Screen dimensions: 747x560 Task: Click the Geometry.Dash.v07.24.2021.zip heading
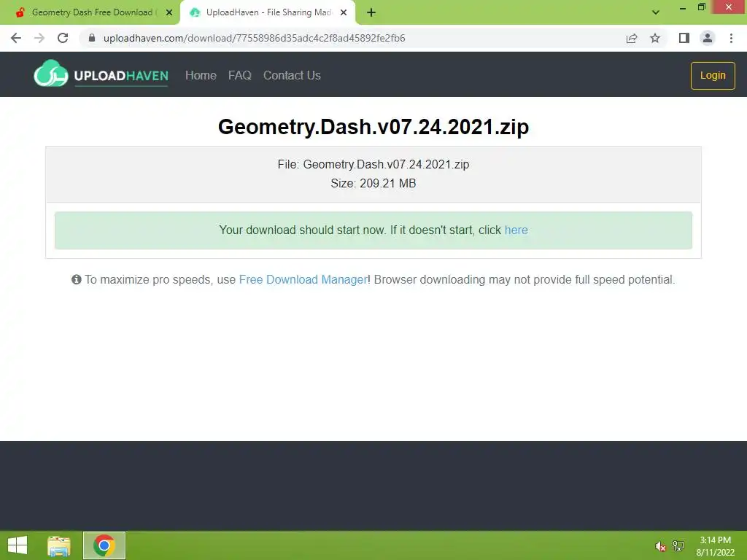373,127
